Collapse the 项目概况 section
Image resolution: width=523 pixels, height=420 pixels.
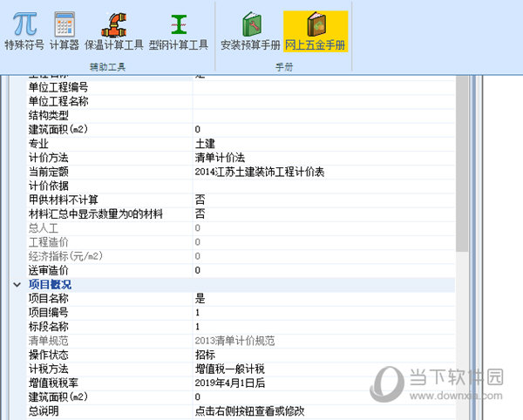tap(17, 285)
